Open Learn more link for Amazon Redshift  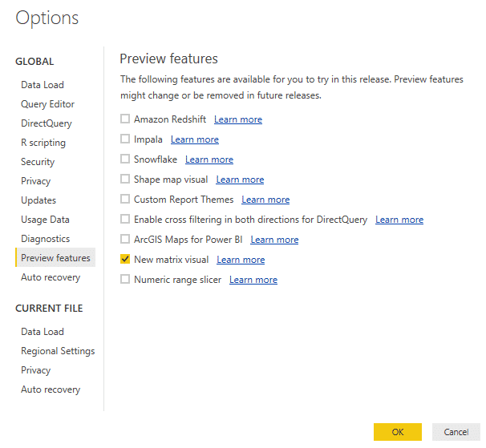point(237,119)
